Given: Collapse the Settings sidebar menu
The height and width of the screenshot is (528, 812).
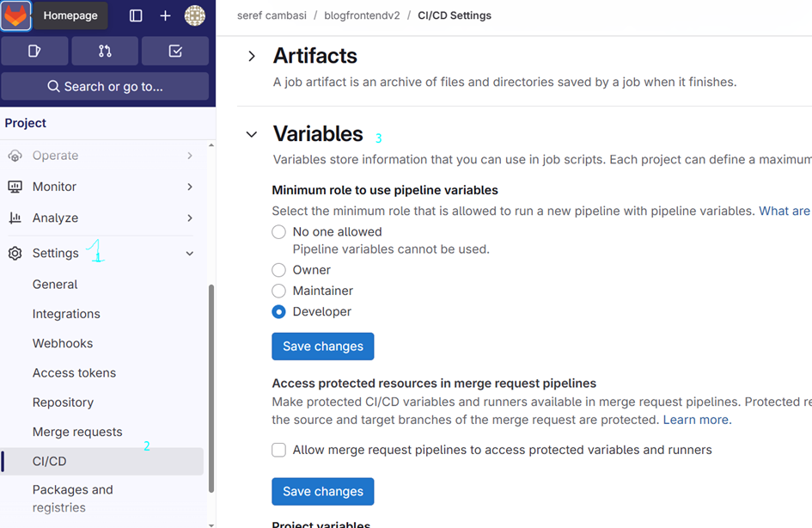Looking at the screenshot, I should [189, 253].
